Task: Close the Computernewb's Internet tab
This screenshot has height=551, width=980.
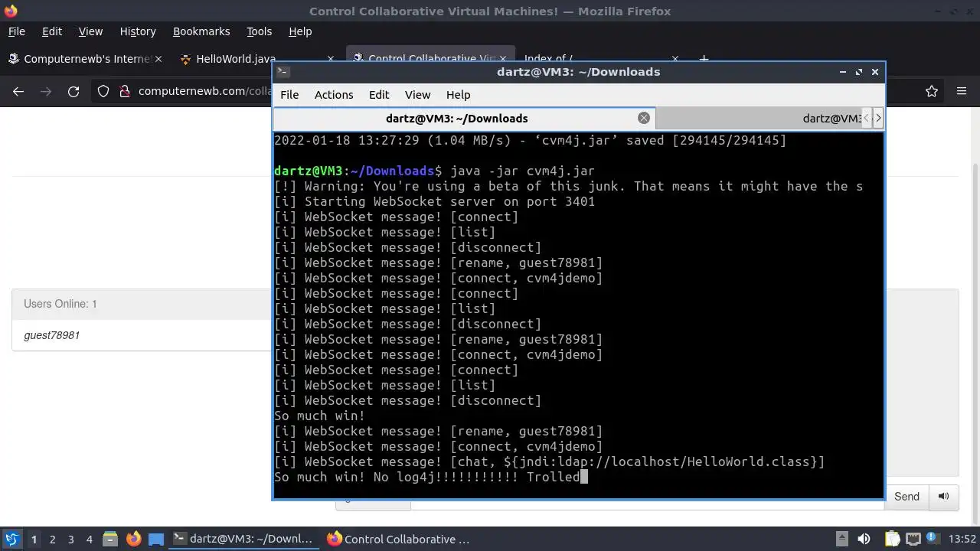Action: coord(158,59)
